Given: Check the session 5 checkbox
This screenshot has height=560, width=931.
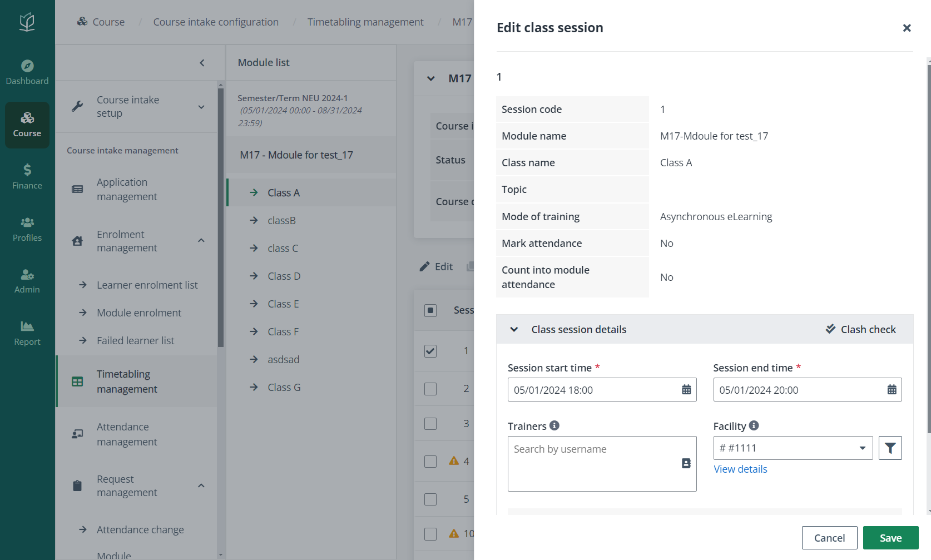Looking at the screenshot, I should coord(430,499).
